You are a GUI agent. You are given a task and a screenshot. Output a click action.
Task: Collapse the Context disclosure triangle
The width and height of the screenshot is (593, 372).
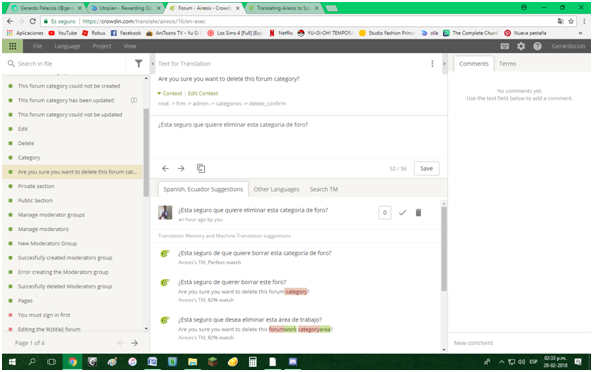pyautogui.click(x=159, y=93)
